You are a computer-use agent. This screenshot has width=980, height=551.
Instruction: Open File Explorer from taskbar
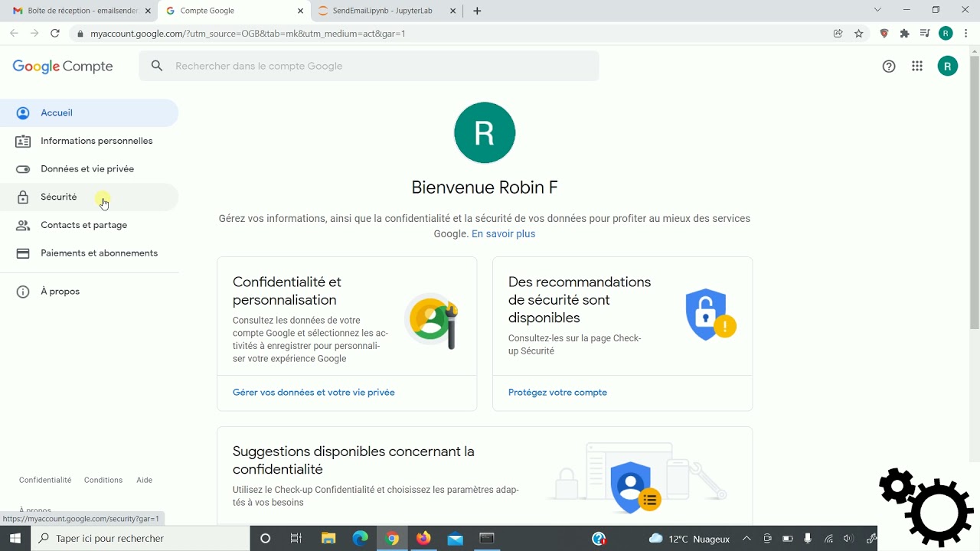point(328,539)
